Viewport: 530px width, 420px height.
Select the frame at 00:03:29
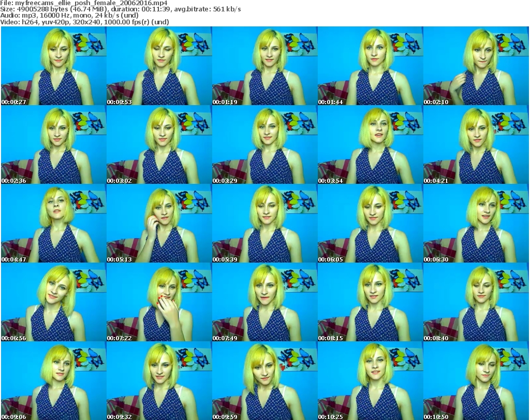(x=264, y=144)
